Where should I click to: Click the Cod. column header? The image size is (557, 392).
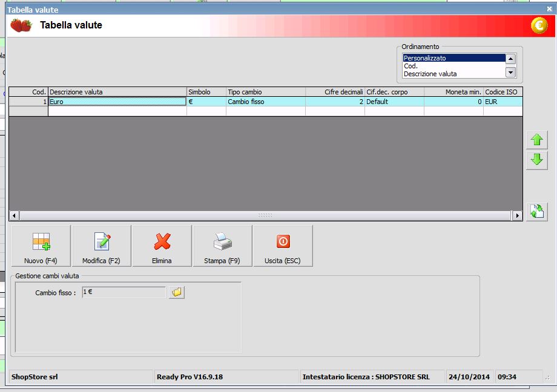tap(28, 92)
